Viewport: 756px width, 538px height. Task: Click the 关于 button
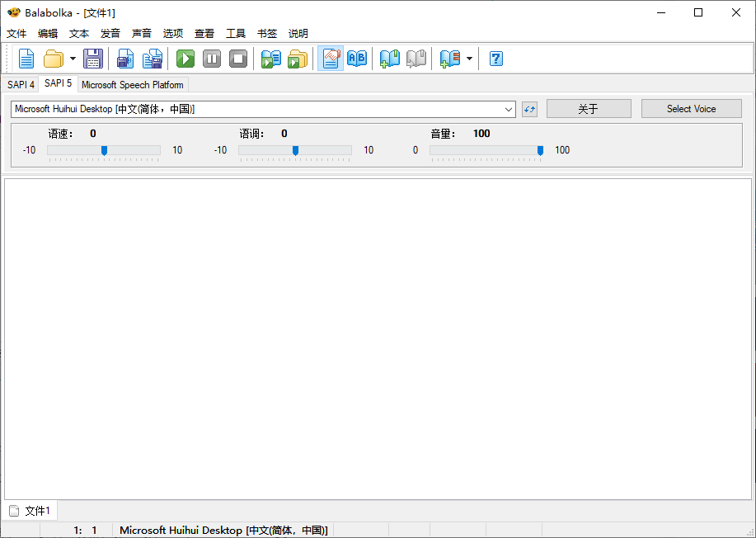(x=588, y=108)
